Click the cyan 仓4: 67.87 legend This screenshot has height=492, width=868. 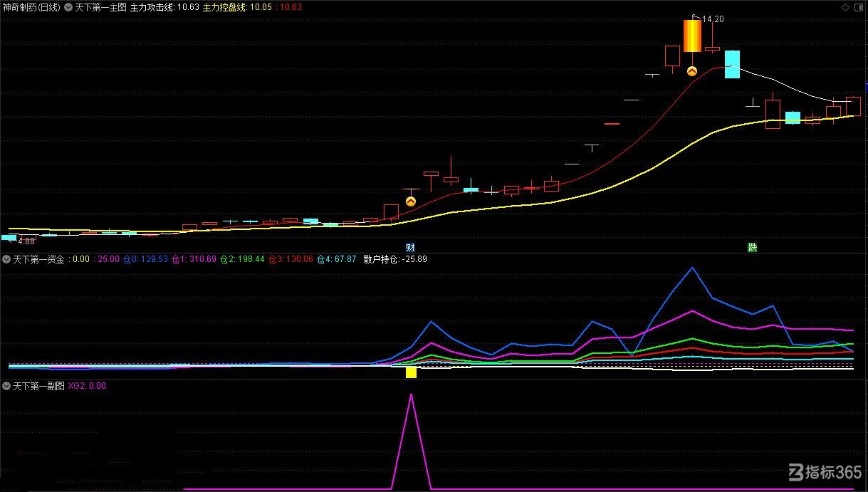pos(337,259)
